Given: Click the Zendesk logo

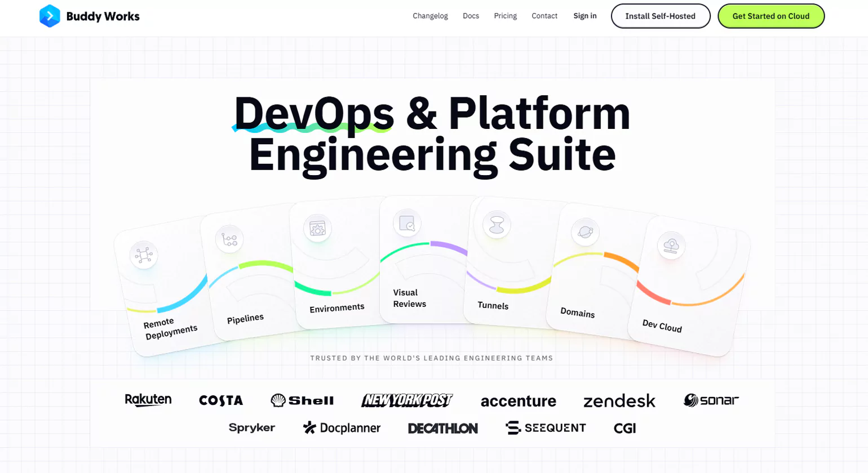Looking at the screenshot, I should [619, 401].
